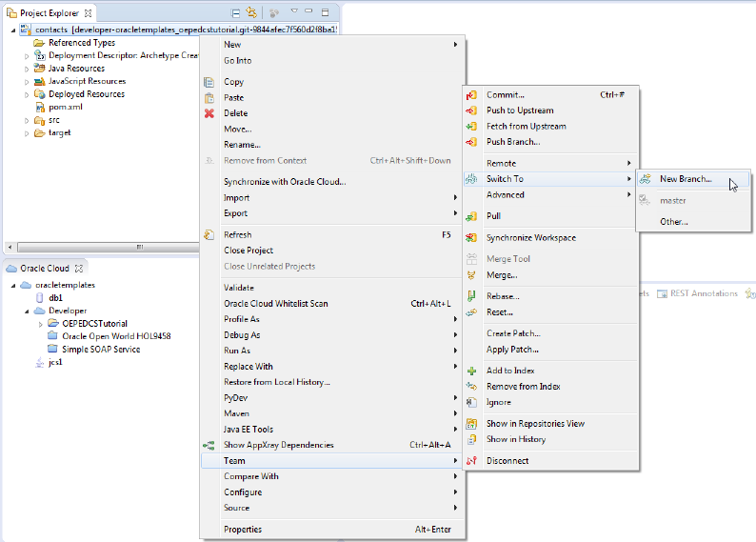Screen dimensions: 756x542
Task: Click the Paste clipboard icon
Action: [209, 98]
